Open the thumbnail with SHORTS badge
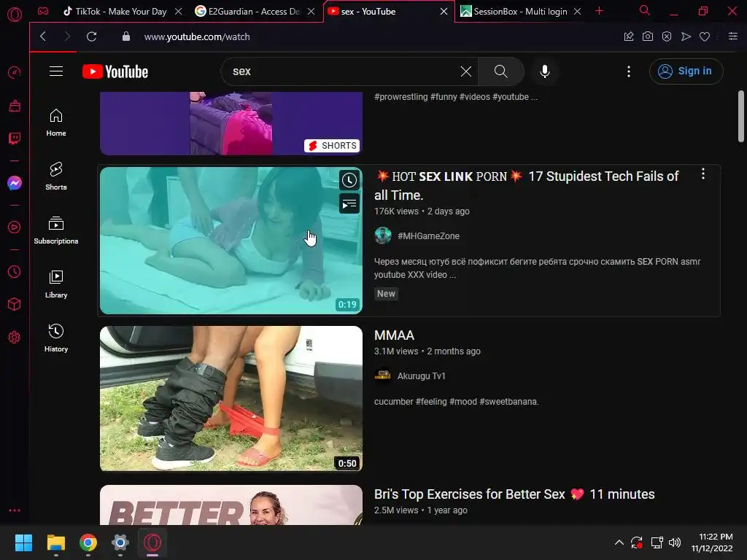747x560 pixels. pos(231,123)
